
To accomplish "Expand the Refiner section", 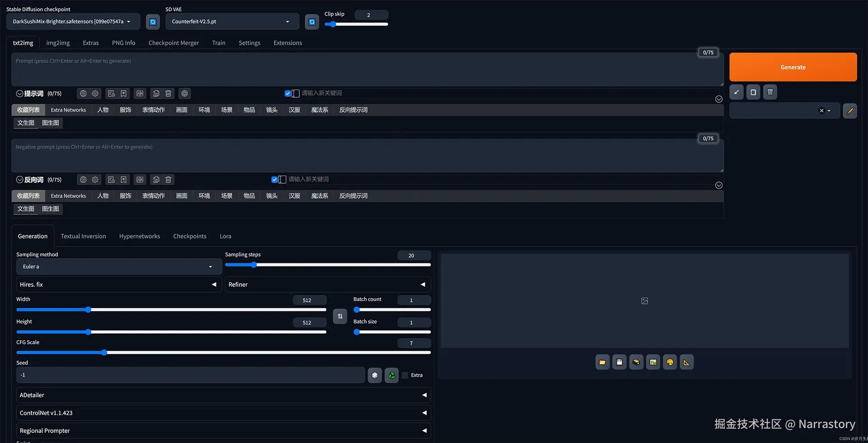I will 328,285.
